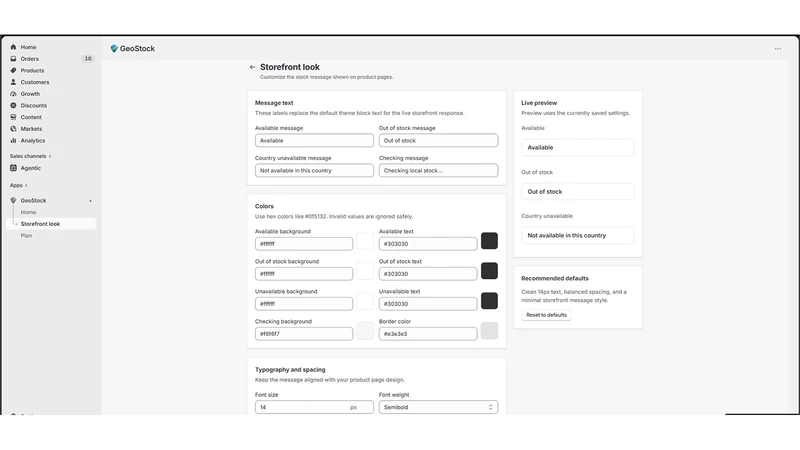The image size is (800, 450).
Task: Focus the Checking message field
Action: tap(438, 170)
